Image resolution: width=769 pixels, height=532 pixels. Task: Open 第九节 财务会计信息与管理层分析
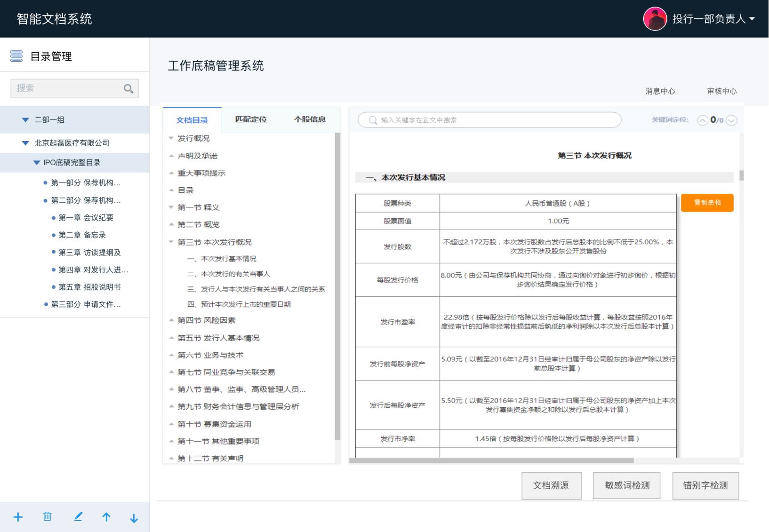tap(238, 407)
